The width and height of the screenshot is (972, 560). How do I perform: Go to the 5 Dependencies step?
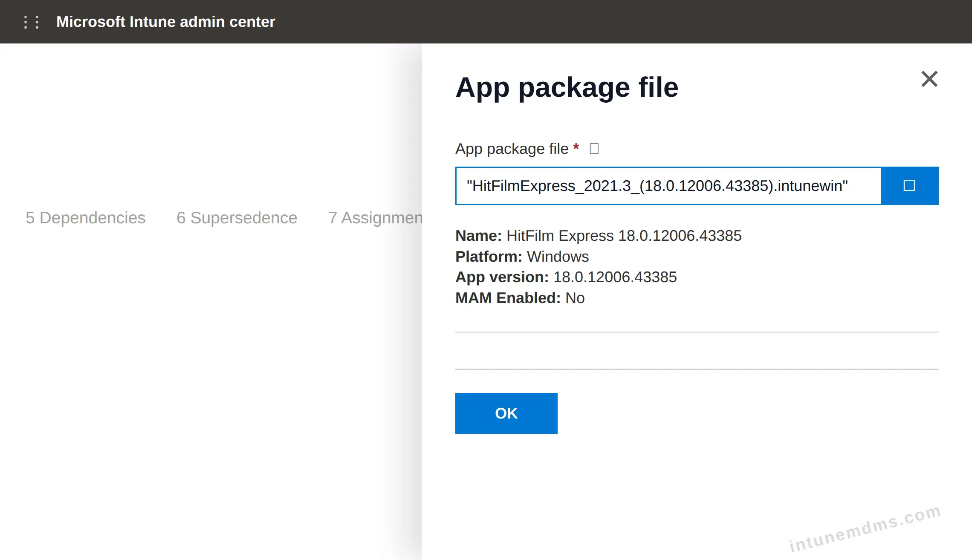[x=86, y=218]
